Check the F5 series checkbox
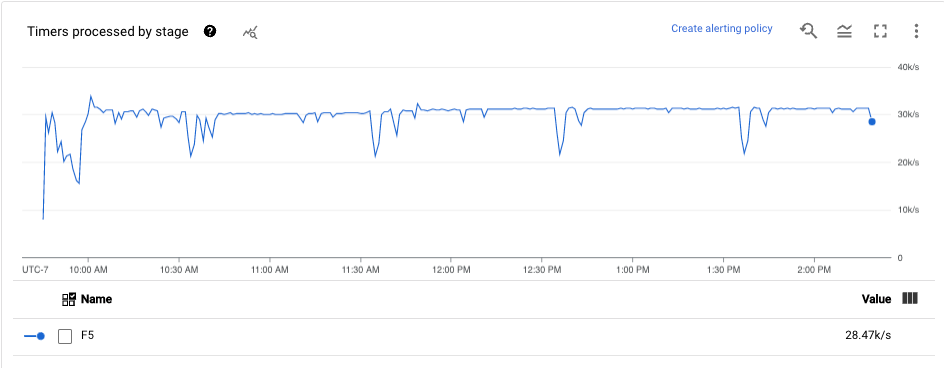Image resolution: width=944 pixels, height=368 pixels. 65,336
